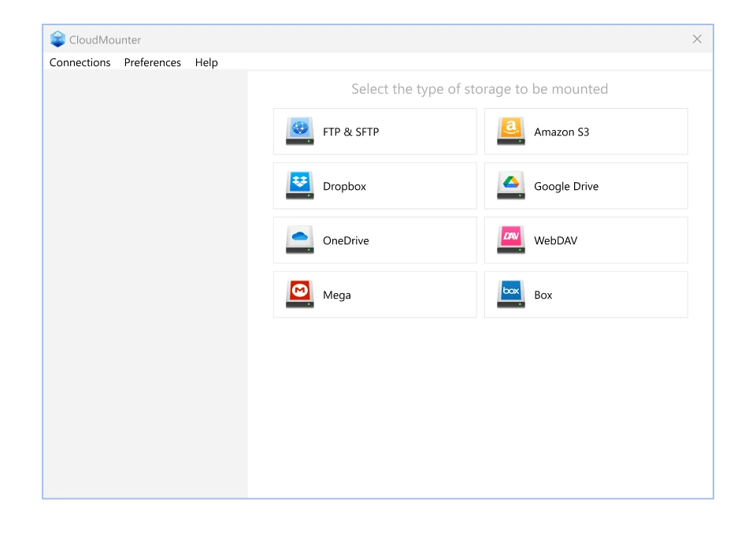Click the Dropbox drive icon
The image size is (756, 543).
click(299, 186)
